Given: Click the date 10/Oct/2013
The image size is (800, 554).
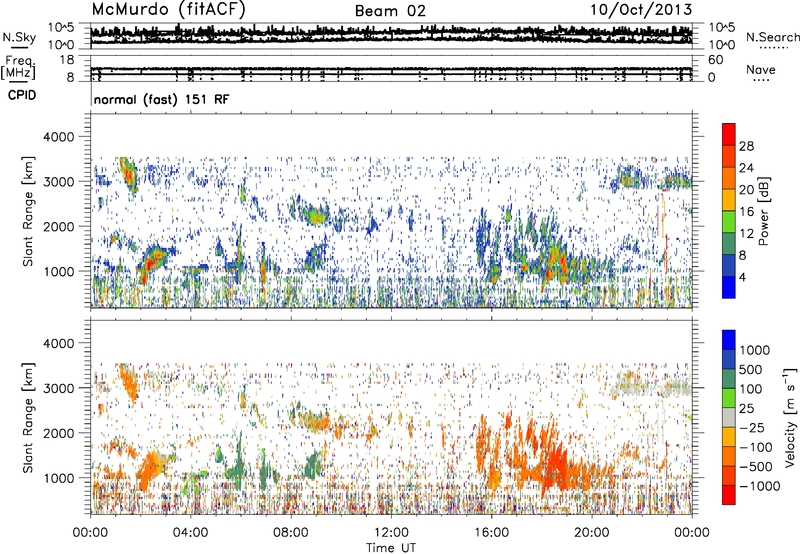Looking at the screenshot, I should (x=641, y=10).
